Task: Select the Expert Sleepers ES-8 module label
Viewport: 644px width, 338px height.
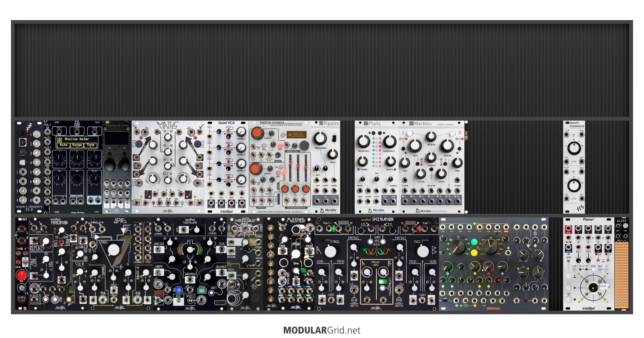Action: pyautogui.click(x=29, y=208)
